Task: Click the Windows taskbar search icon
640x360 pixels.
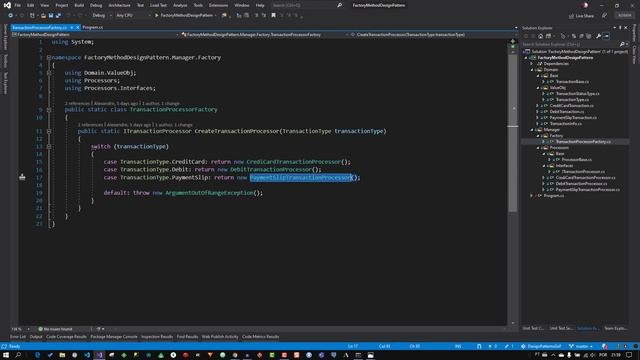Action: 18,355
